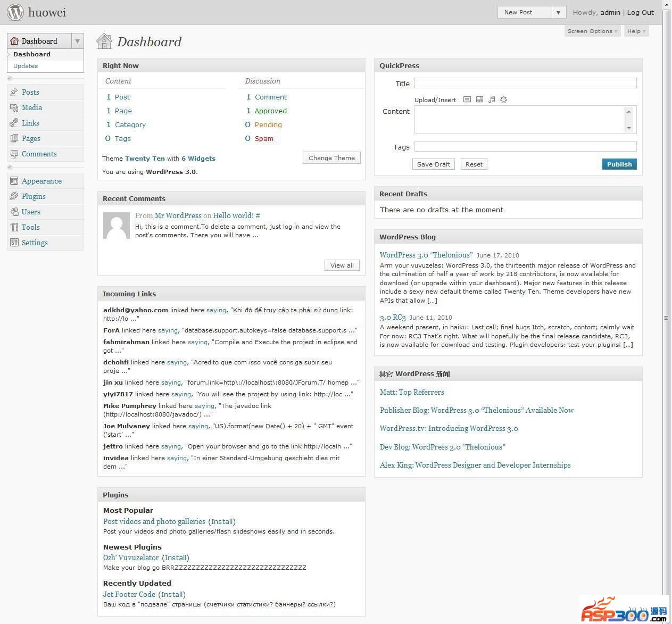Click the Comments bubble icon
The height and width of the screenshot is (624, 672).
tap(14, 154)
